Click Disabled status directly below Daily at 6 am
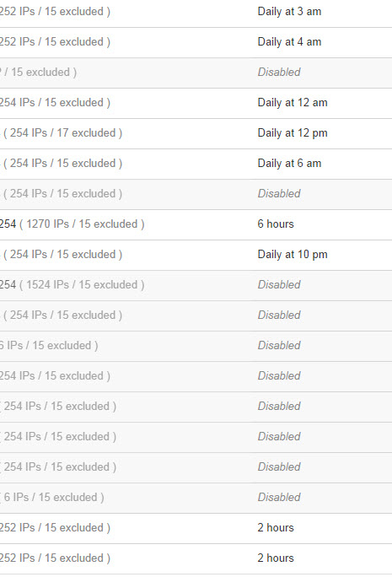The image size is (392, 577). 279,193
